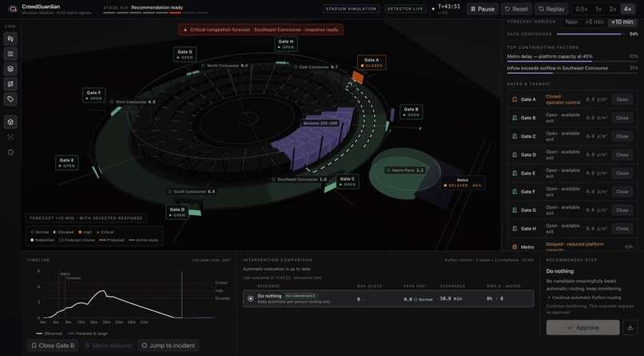
Task: Select the list lines view icon in sidebar
Action: click(10, 54)
